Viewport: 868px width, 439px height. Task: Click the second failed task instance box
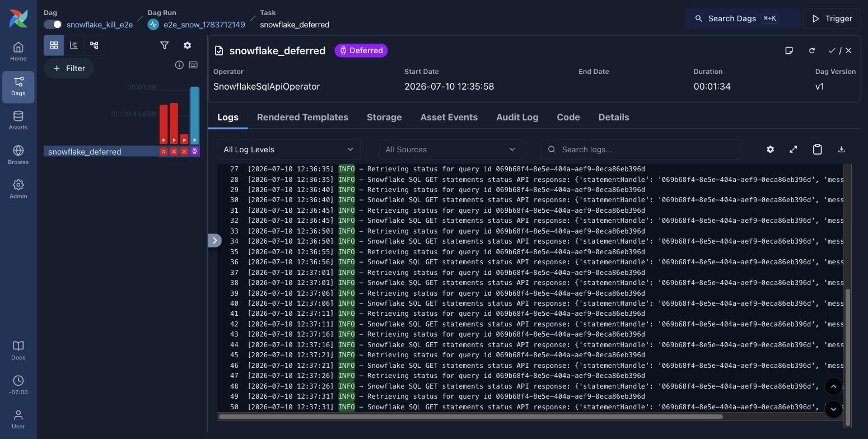[x=174, y=151]
